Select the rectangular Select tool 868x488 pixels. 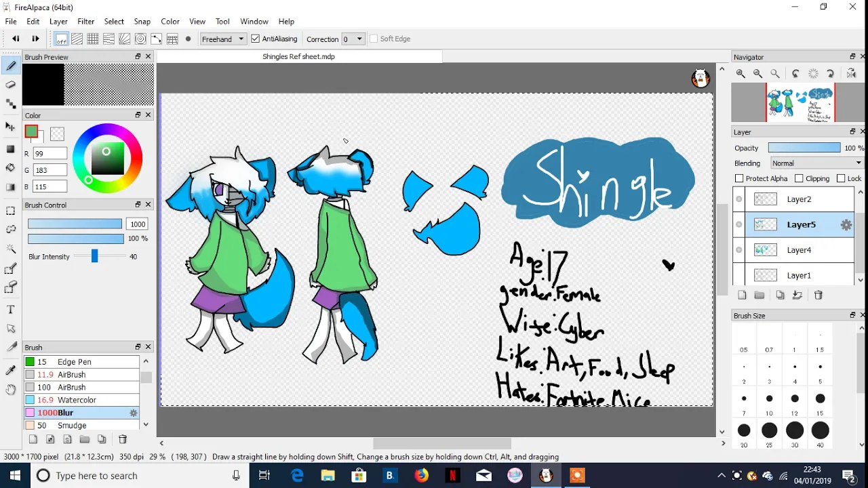click(11, 211)
